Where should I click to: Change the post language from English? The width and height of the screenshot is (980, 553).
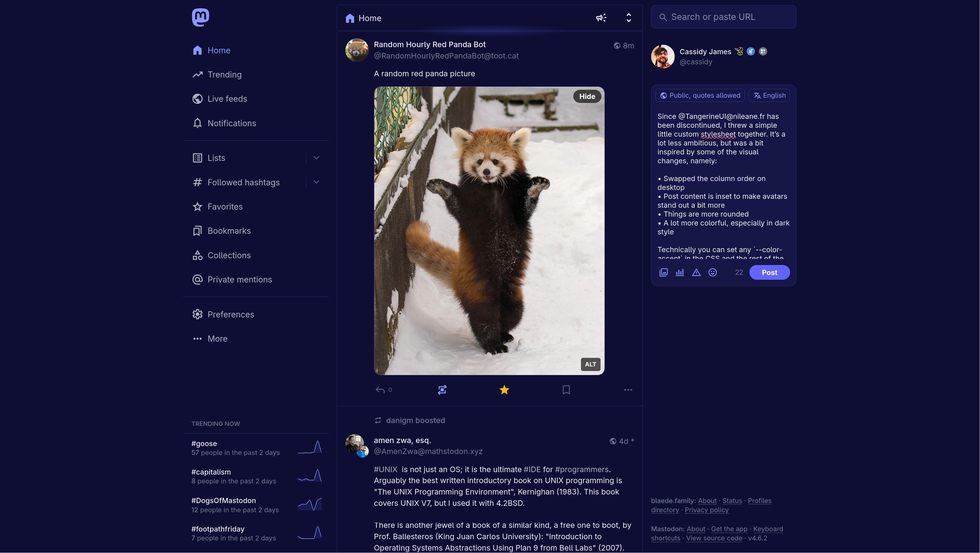769,96
